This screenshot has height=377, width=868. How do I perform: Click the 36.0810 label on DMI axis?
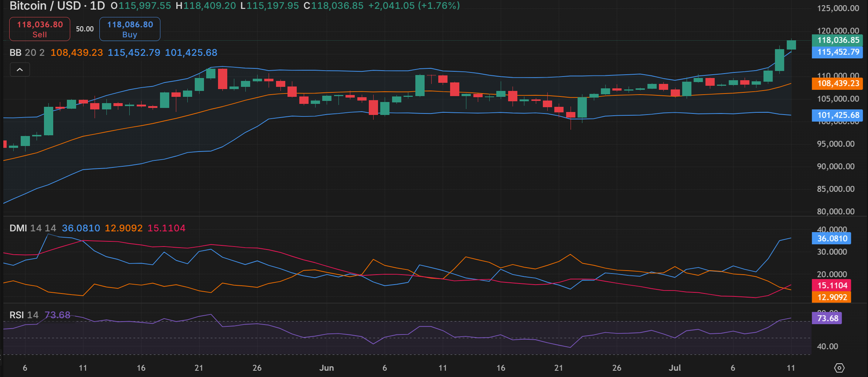point(831,238)
